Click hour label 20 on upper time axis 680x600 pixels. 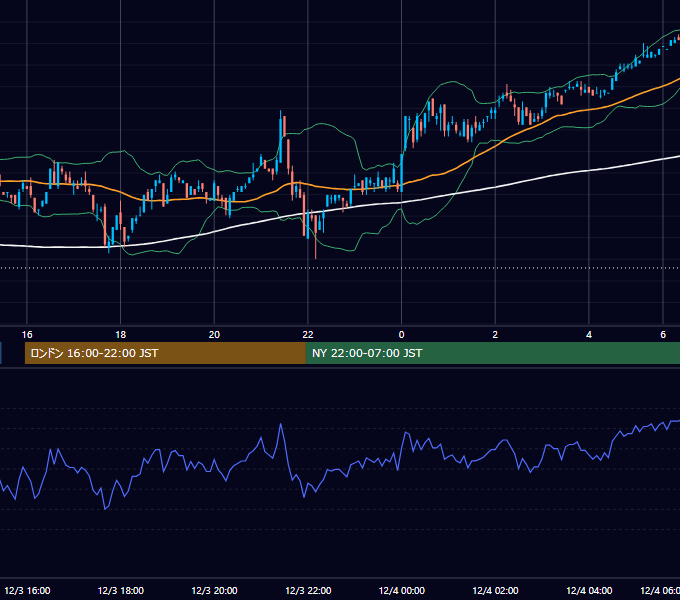[214, 334]
